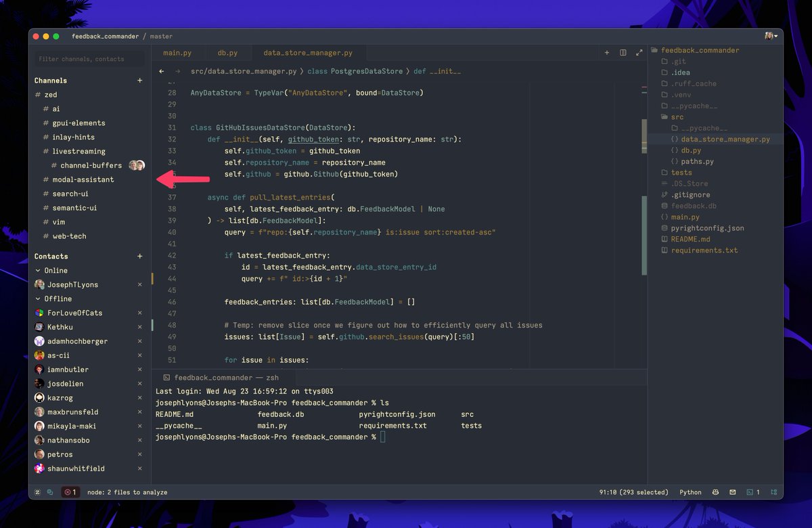The height and width of the screenshot is (528, 812).
Task: Open the user avatar menu in title bar
Action: pyautogui.click(x=771, y=36)
